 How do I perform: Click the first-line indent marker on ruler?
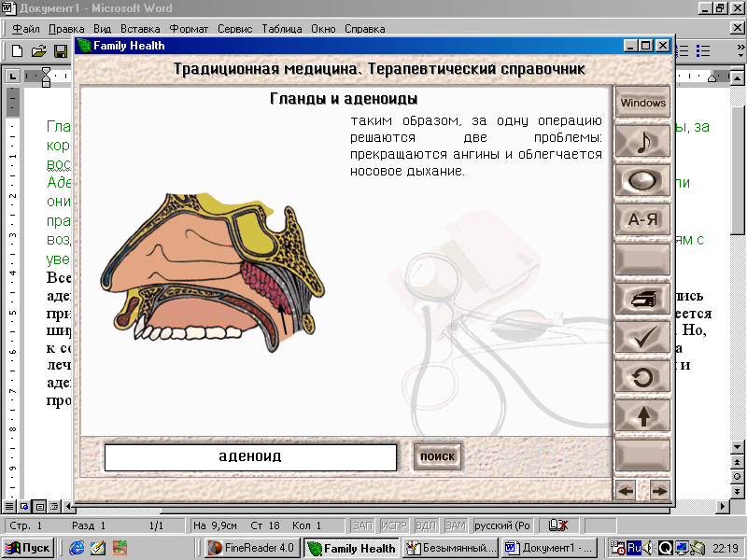(x=46, y=72)
